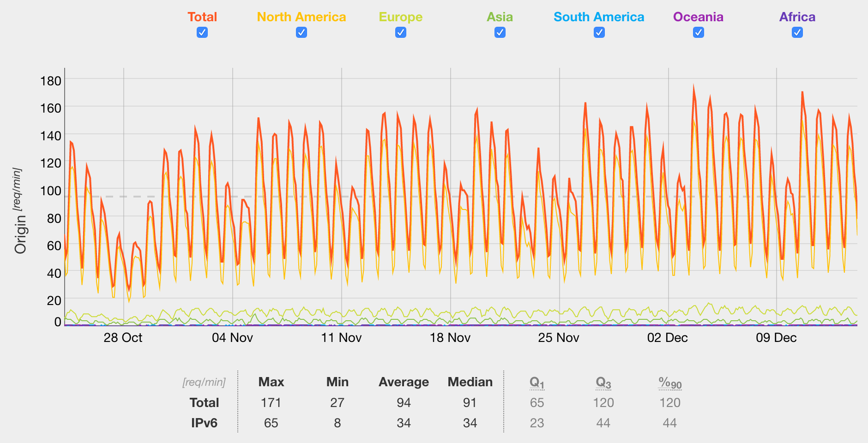Click the South America legend label

(x=599, y=17)
